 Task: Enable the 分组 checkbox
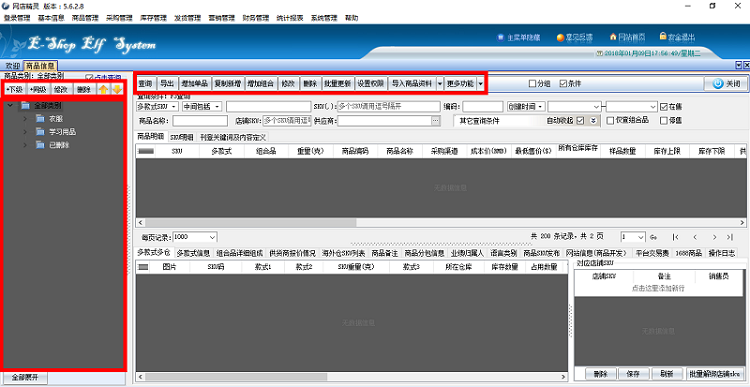532,84
